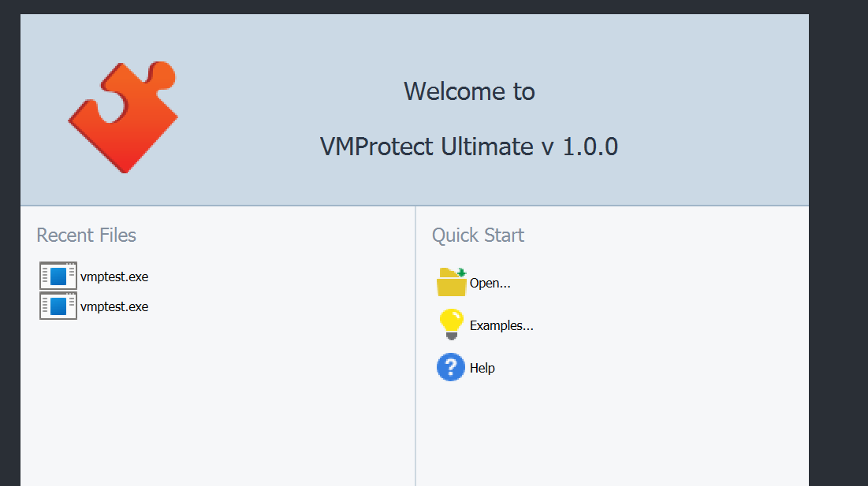Click the blue Help question mark icon
This screenshot has width=868, height=486.
pyautogui.click(x=451, y=367)
